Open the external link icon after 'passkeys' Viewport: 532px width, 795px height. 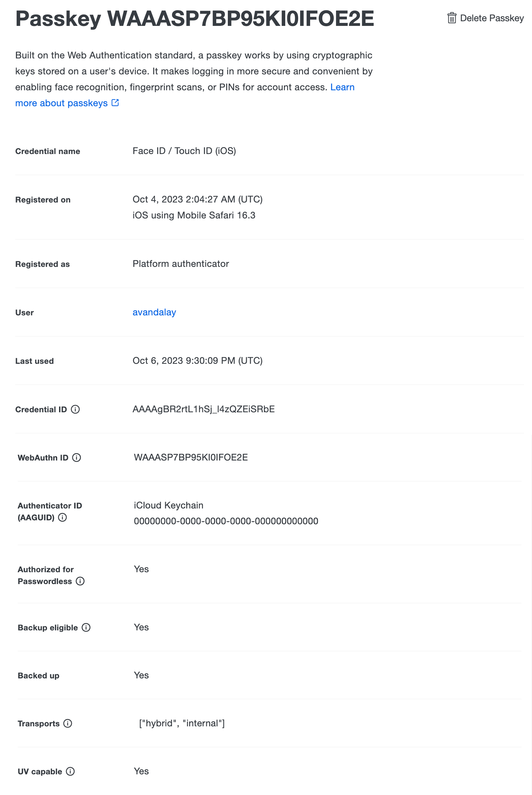[115, 103]
